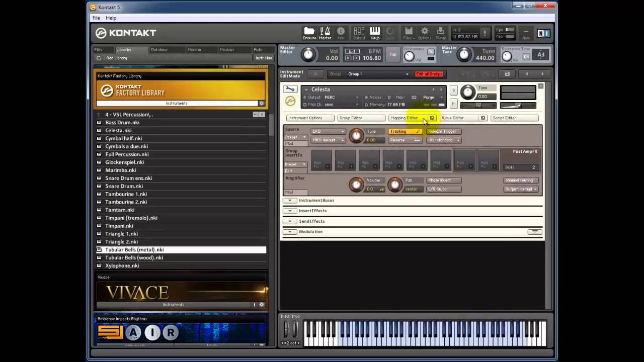Toggle the Tracking button
Image resolution: width=644 pixels, height=362 pixels.
[x=405, y=131]
